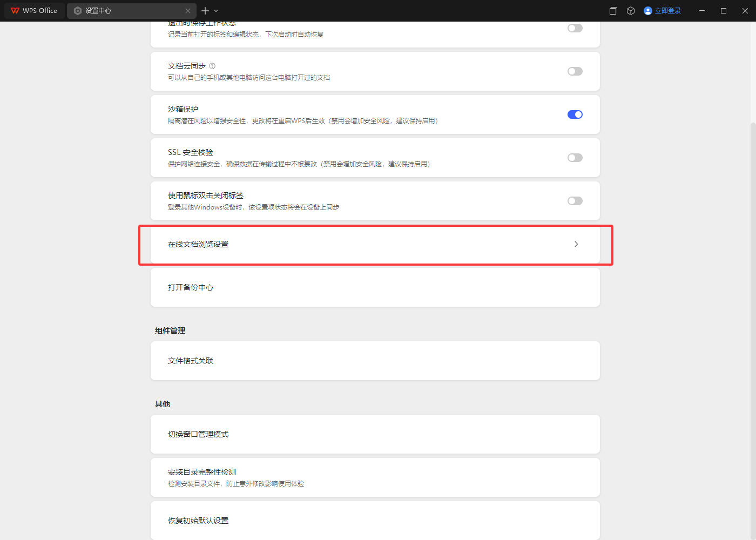Enable the 文档云同步 toggle
This screenshot has height=540, width=756.
coord(575,71)
